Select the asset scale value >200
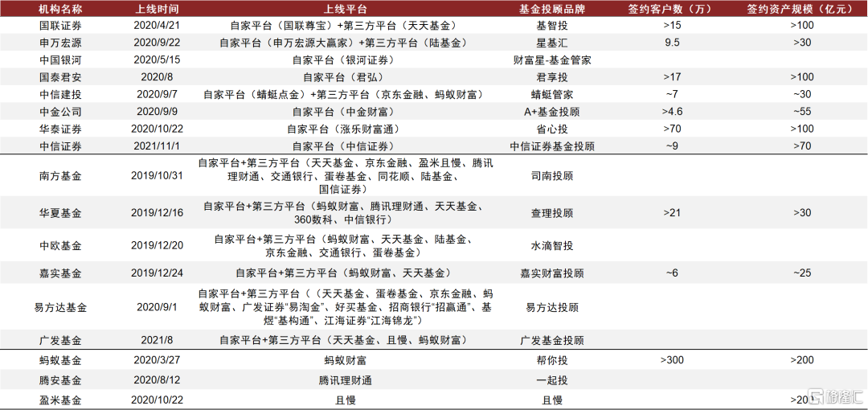Image resolution: width=868 pixels, height=410 pixels. (x=802, y=360)
